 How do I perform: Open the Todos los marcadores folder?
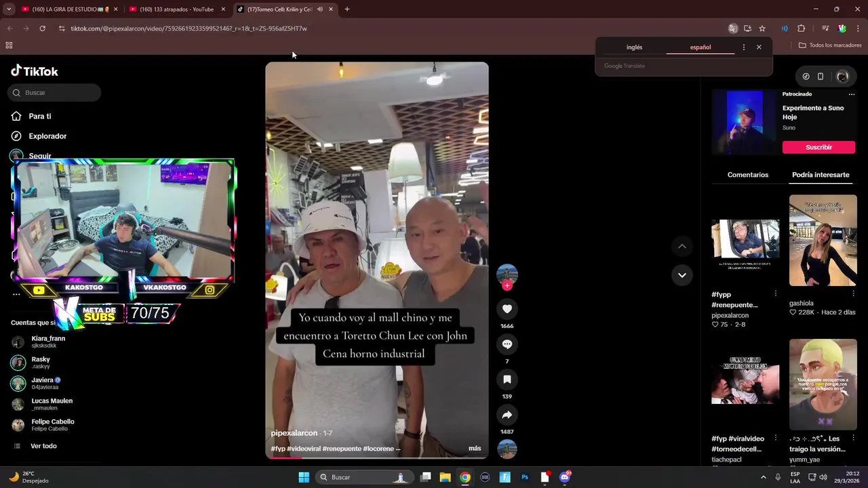click(830, 45)
